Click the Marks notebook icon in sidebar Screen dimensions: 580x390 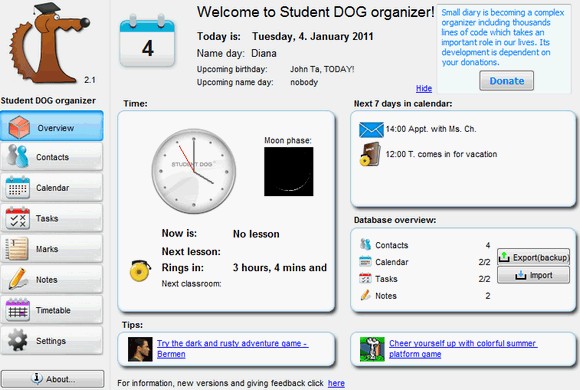point(16,249)
